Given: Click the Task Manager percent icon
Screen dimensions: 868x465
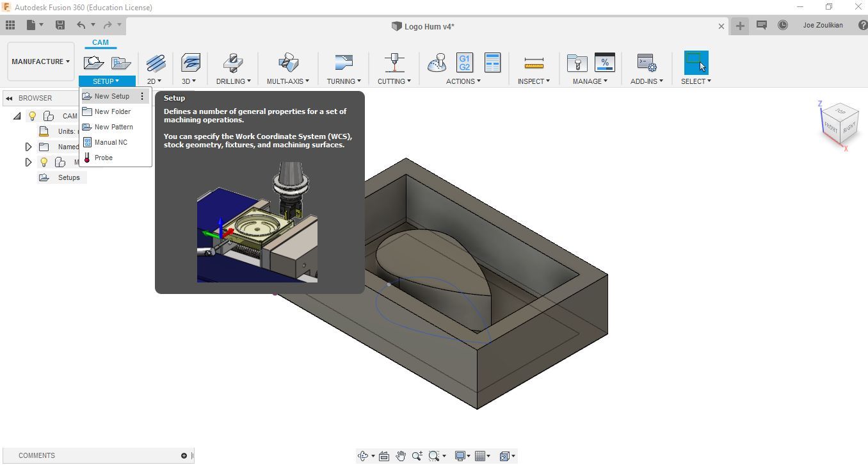Looking at the screenshot, I should coord(605,63).
